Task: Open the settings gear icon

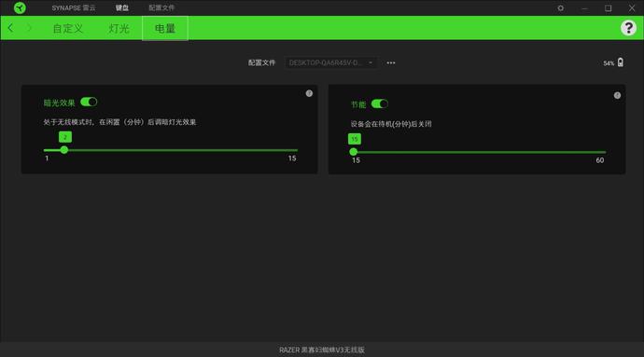Action: point(560,7)
